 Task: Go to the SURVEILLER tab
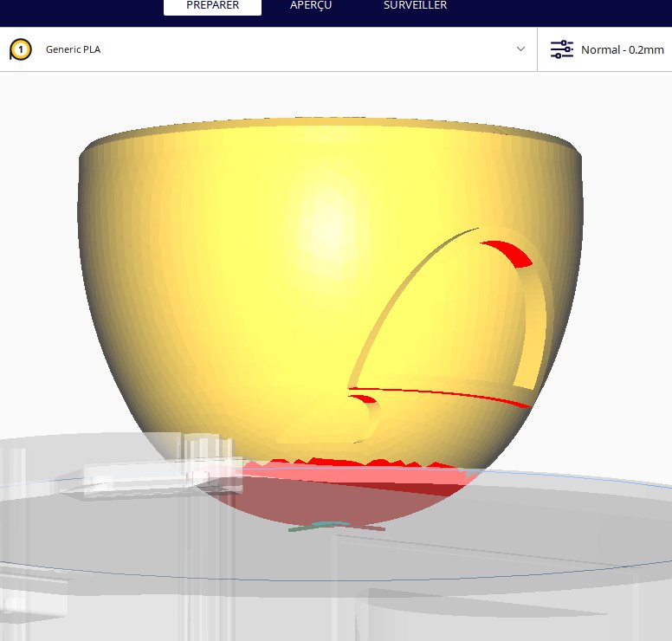tap(415, 5)
